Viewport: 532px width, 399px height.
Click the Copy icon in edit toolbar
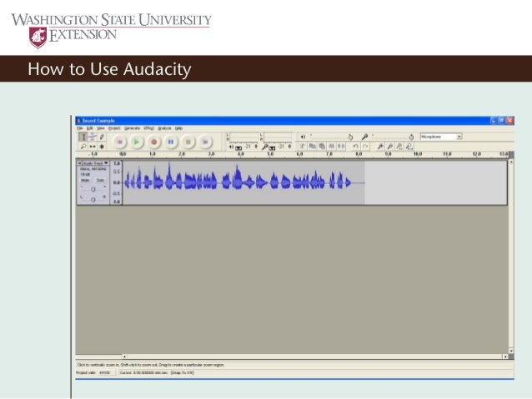coord(312,146)
